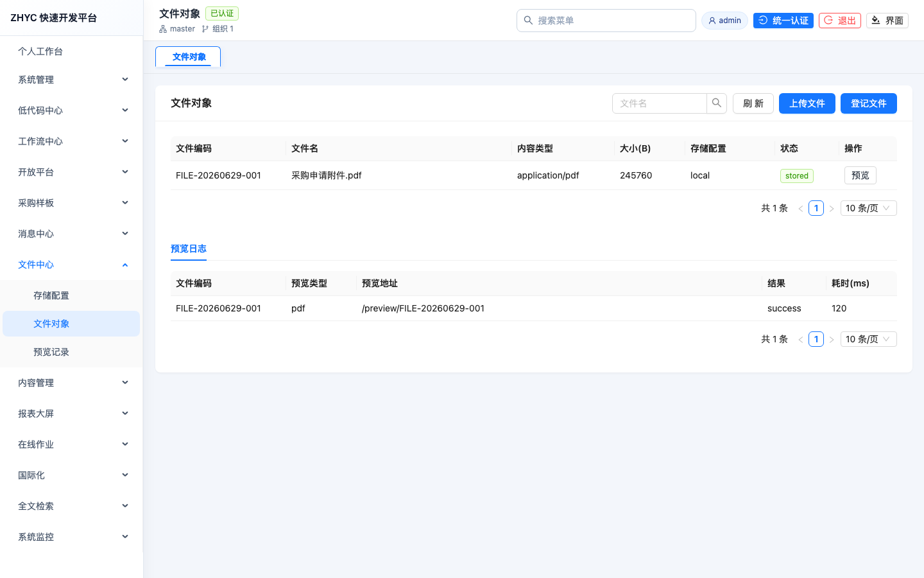
Task: Go to previous page in preview log
Action: point(801,339)
